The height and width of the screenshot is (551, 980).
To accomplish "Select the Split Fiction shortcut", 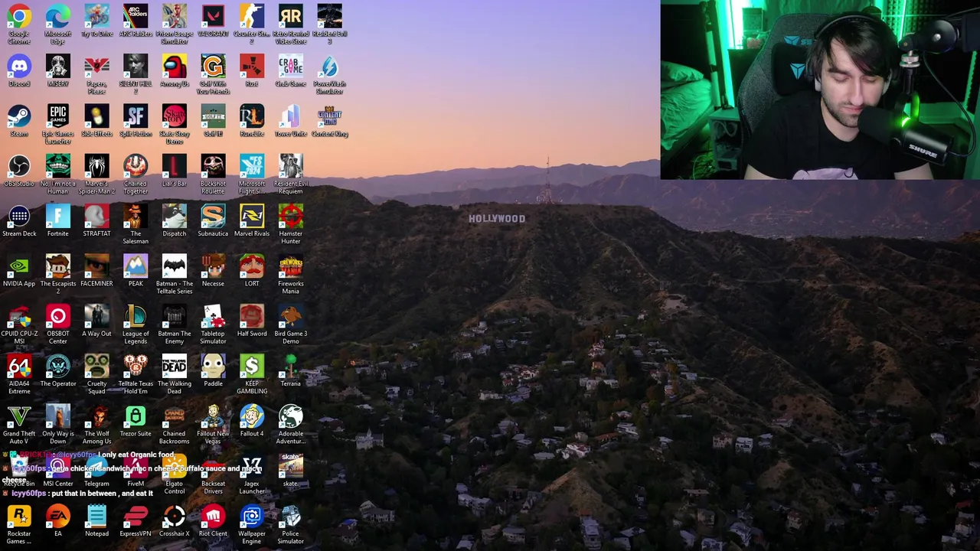I will tap(136, 116).
